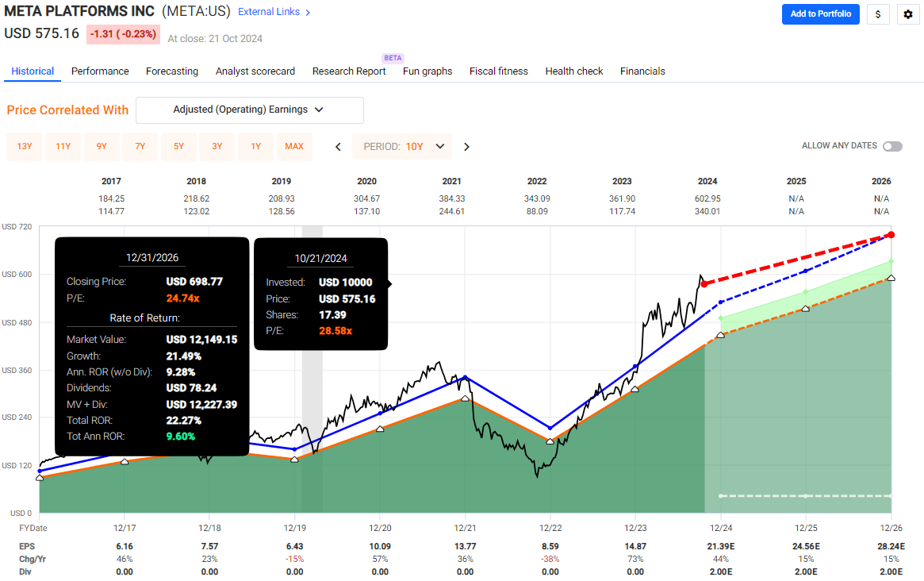Click Add to Portfolio button

click(820, 14)
